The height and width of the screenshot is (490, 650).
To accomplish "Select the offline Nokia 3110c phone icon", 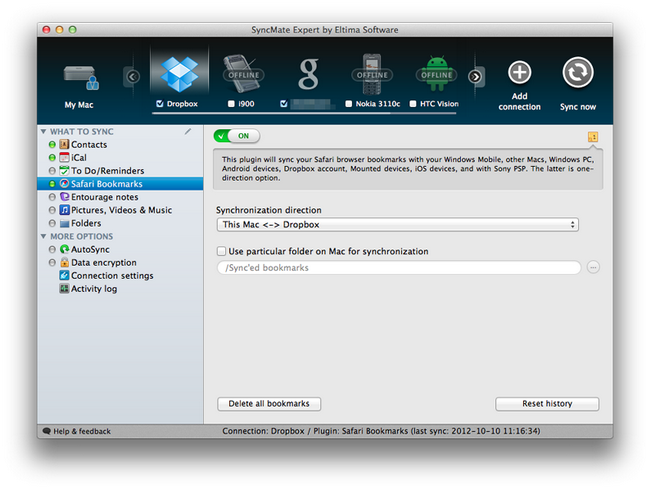I will coord(372,74).
